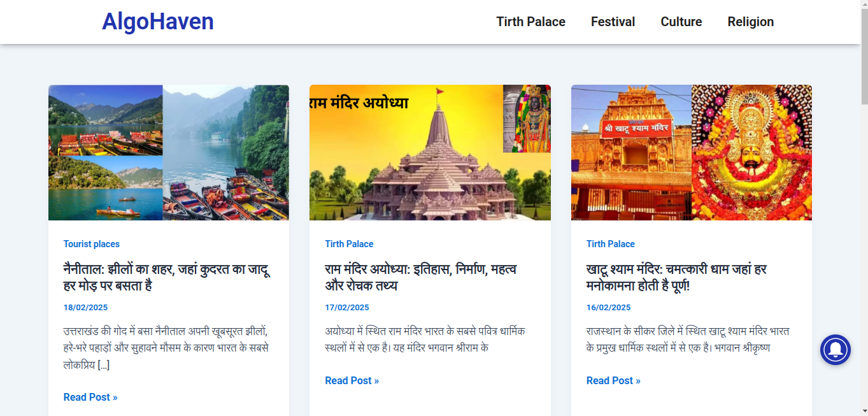This screenshot has height=416, width=868.
Task: Click the notification bell icon
Action: (x=835, y=350)
